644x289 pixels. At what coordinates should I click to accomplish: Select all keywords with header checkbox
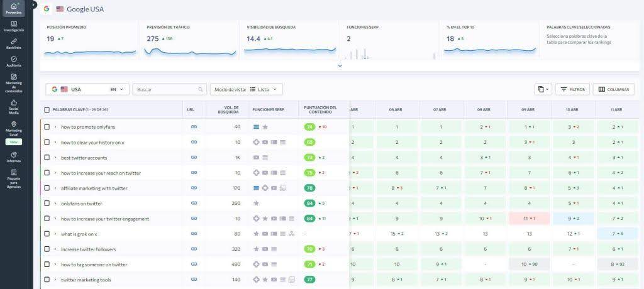tap(47, 109)
